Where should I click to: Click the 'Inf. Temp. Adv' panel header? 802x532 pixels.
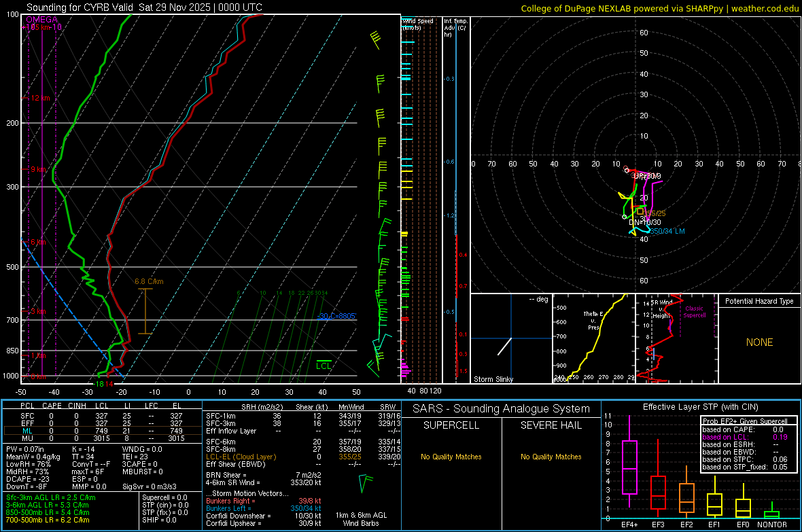point(455,28)
